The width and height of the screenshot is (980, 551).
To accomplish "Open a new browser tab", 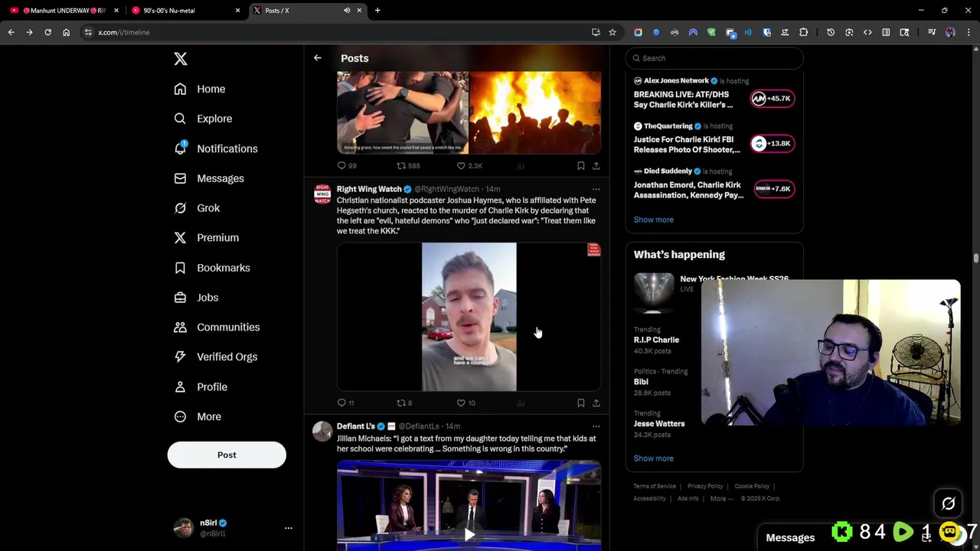I will click(x=377, y=11).
